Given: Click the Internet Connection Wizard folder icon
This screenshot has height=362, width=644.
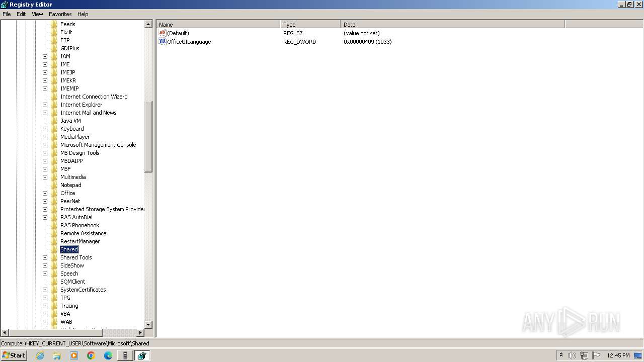Looking at the screenshot, I should point(54,97).
